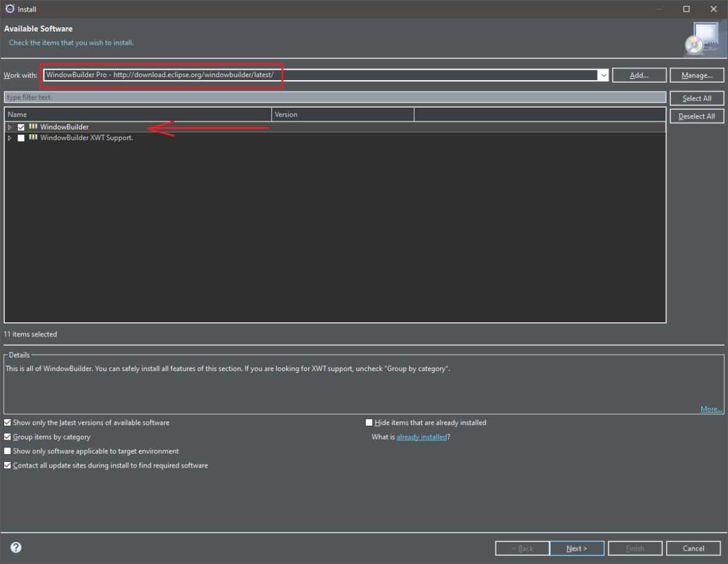Click the disabled Finish button
This screenshot has height=564, width=728.
click(x=635, y=548)
